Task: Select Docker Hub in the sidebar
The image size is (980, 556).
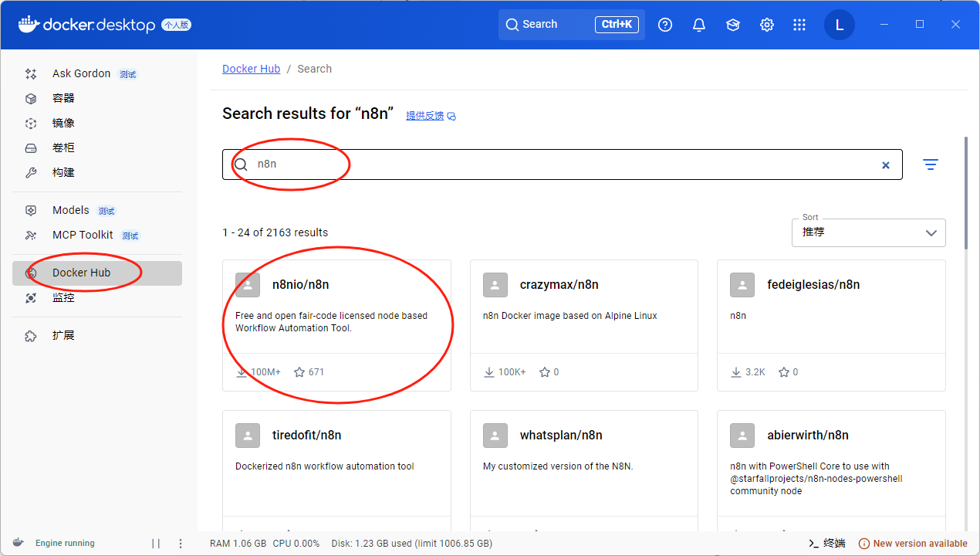Action: (x=81, y=273)
